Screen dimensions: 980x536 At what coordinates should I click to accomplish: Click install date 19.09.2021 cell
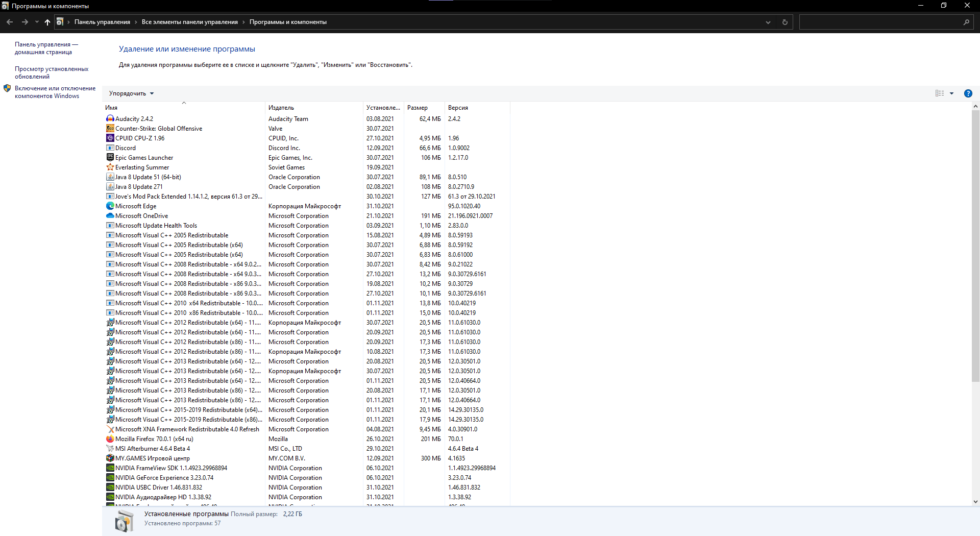(x=380, y=167)
